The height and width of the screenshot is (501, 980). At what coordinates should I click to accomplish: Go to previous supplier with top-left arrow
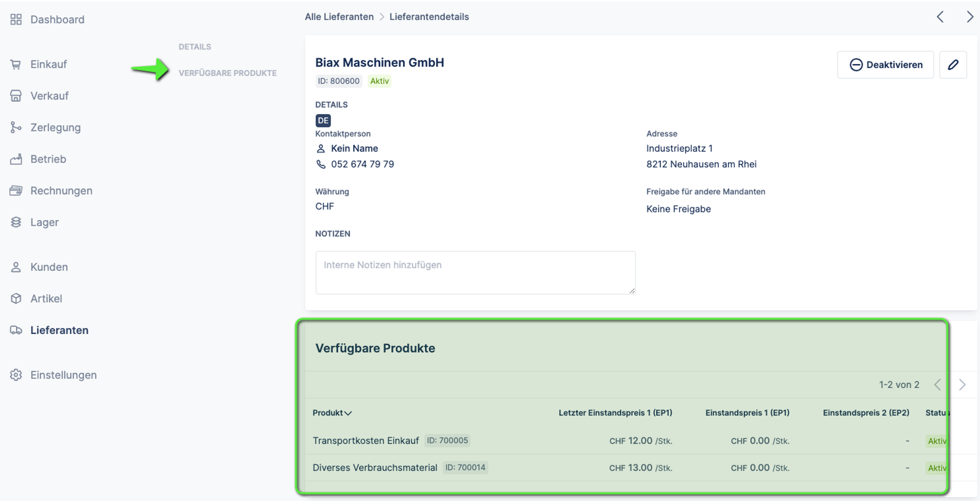(x=940, y=17)
